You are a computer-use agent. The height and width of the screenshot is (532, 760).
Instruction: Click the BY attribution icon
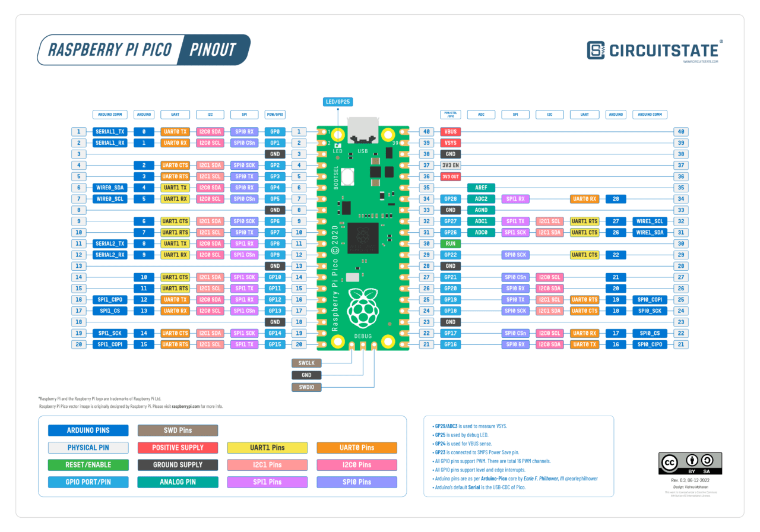(x=692, y=460)
